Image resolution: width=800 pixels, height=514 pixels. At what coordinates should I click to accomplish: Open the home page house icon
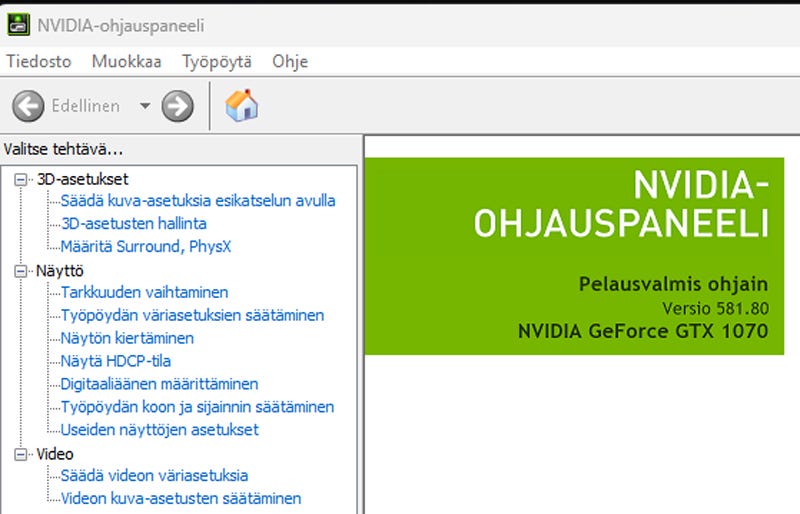[x=242, y=106]
